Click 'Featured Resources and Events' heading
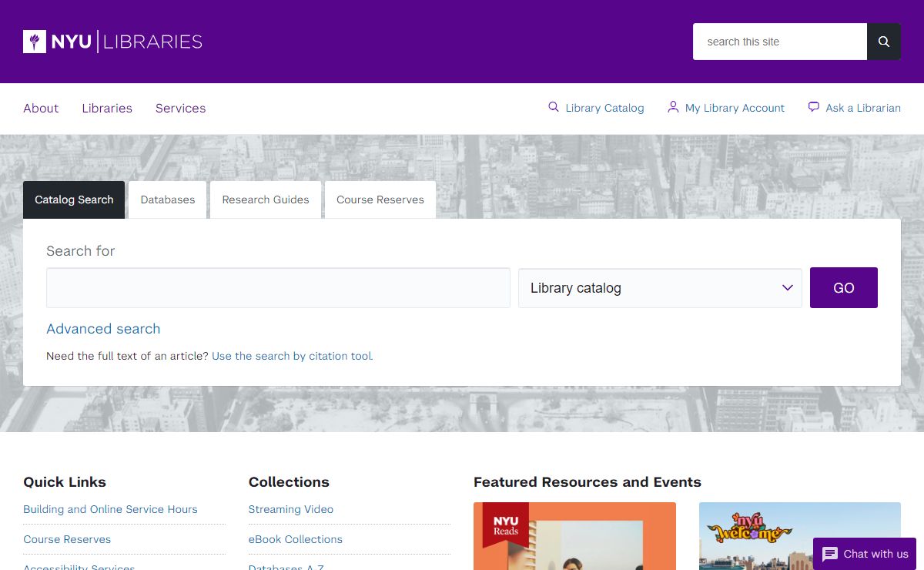 [588, 482]
